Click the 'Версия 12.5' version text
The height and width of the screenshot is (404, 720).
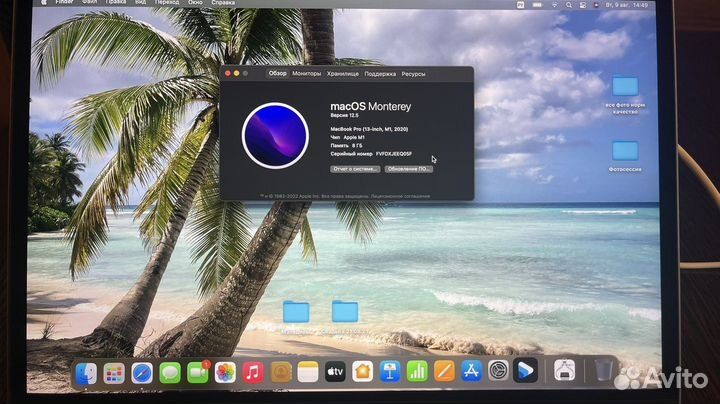pyautogui.click(x=344, y=115)
